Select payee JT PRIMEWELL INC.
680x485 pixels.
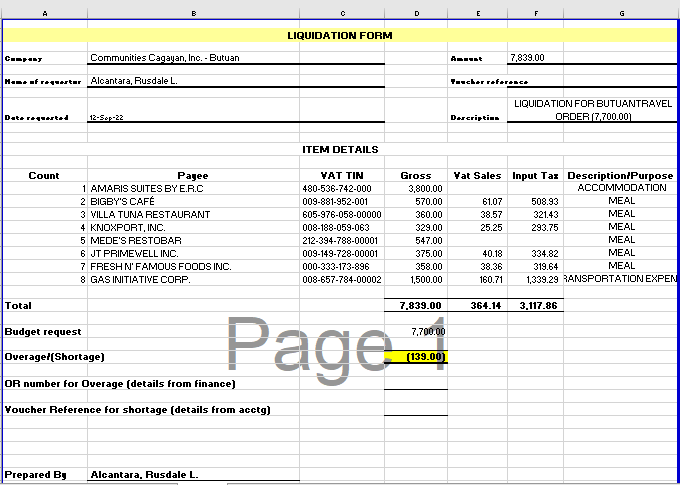pos(193,254)
